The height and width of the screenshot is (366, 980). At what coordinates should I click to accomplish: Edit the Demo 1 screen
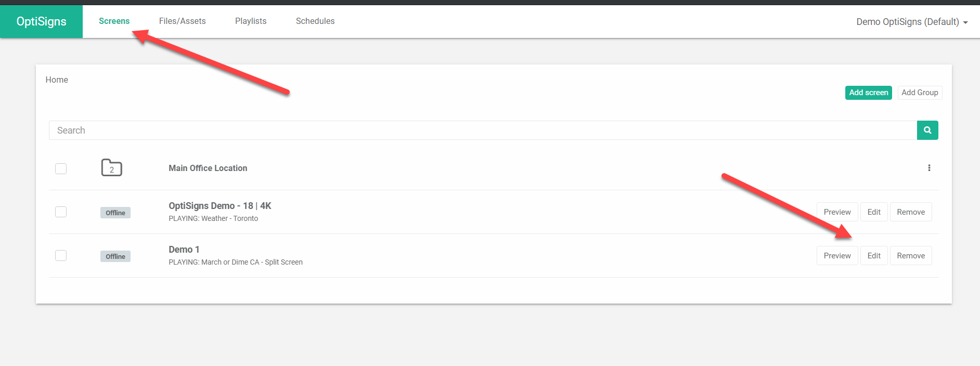pos(874,256)
